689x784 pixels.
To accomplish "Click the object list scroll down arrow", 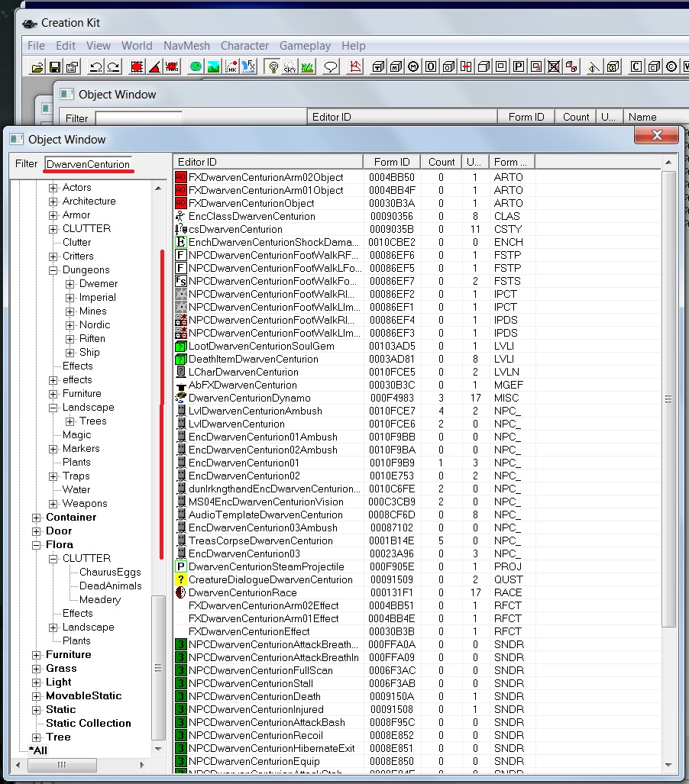I will (x=668, y=765).
